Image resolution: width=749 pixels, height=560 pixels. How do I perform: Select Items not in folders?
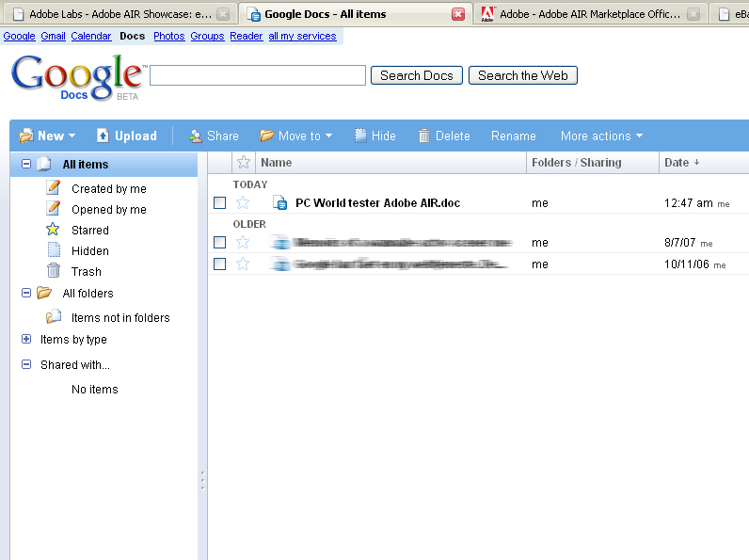coord(120,318)
